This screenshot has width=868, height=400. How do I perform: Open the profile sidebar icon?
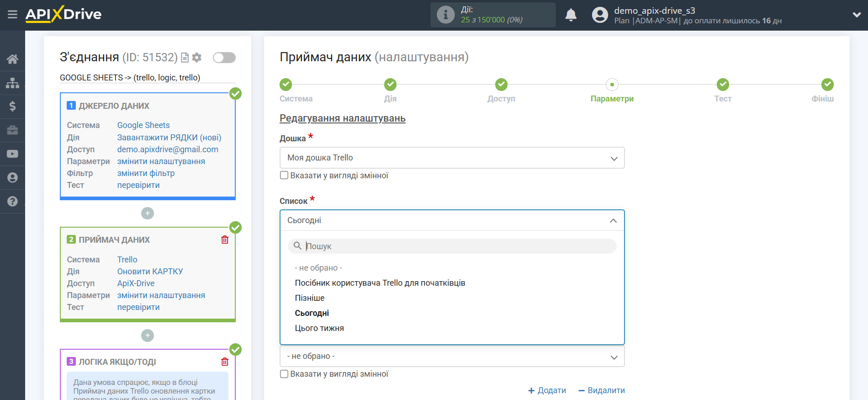pyautogui.click(x=12, y=178)
